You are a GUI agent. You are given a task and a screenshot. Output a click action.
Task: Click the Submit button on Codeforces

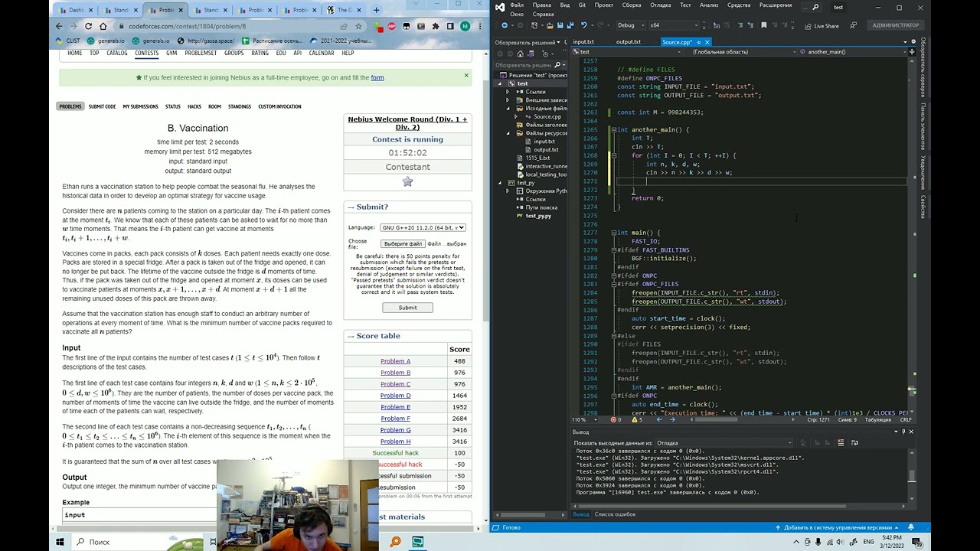[407, 308]
